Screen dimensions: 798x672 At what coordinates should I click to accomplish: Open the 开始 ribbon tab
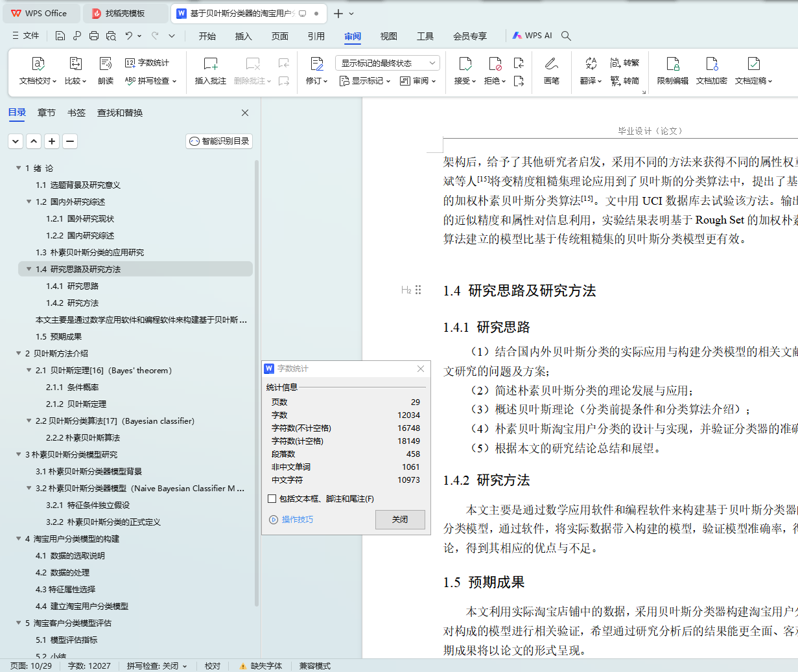[x=207, y=36]
